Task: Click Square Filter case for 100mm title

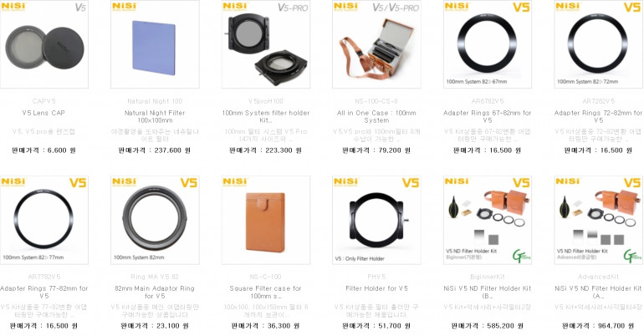Action: pos(266,292)
